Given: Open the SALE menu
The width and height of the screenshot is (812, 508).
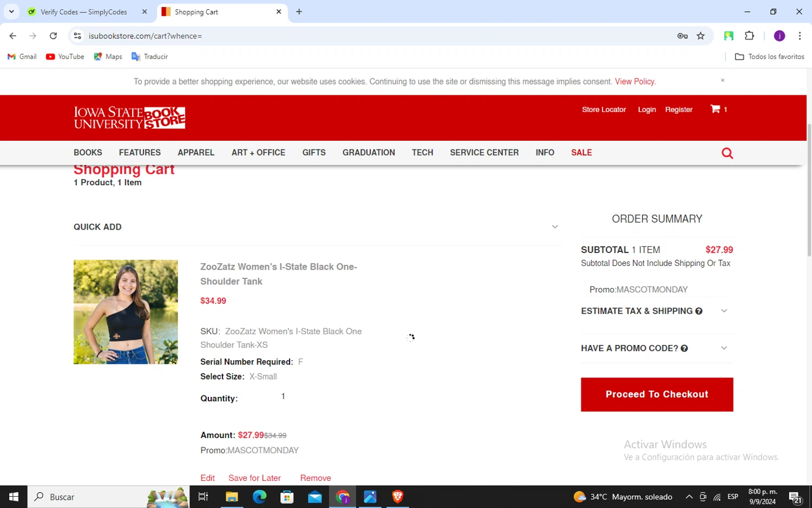Looking at the screenshot, I should (x=581, y=152).
